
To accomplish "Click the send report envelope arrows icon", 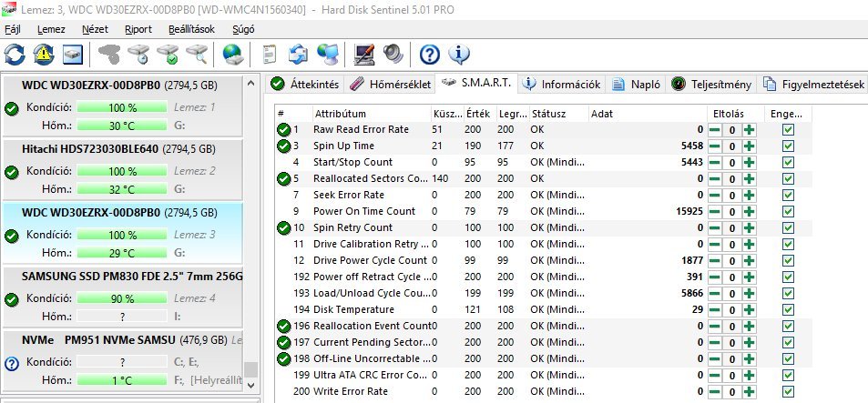I will coord(299,55).
